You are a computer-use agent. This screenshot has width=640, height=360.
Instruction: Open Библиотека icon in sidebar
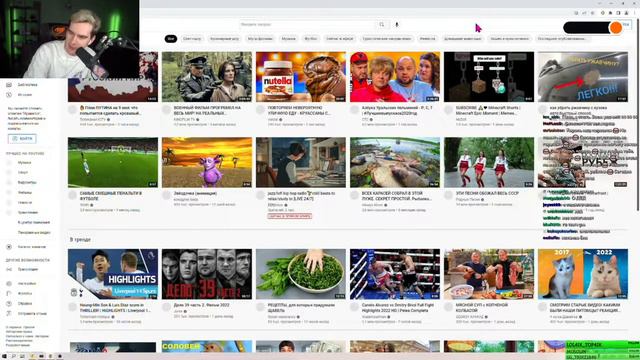point(9,84)
